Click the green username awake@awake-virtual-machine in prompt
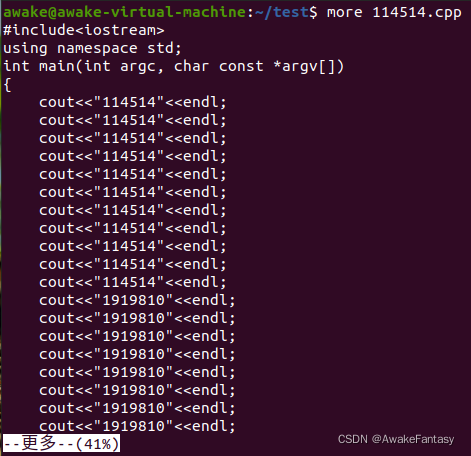This screenshot has width=471, height=456. (125, 12)
